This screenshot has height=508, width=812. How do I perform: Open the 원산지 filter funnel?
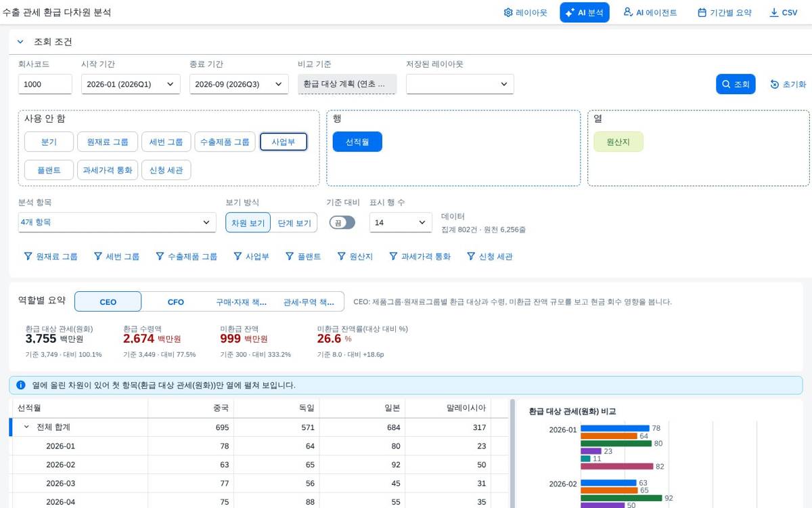click(342, 256)
